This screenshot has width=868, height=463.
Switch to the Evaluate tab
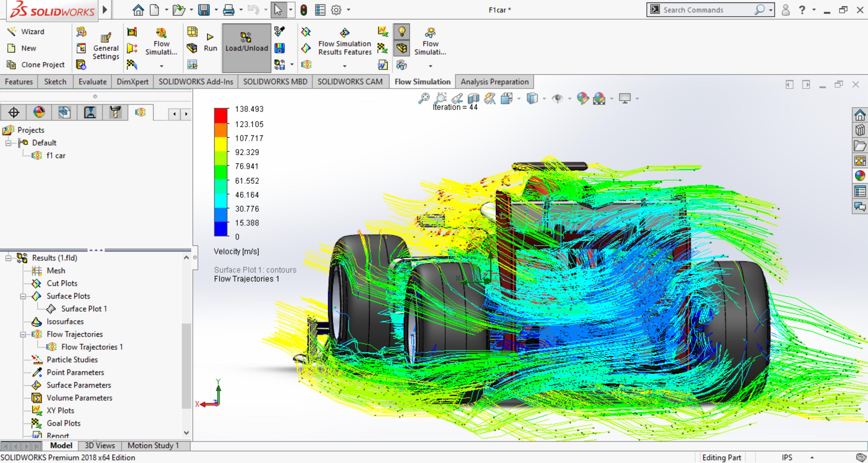pyautogui.click(x=92, y=82)
